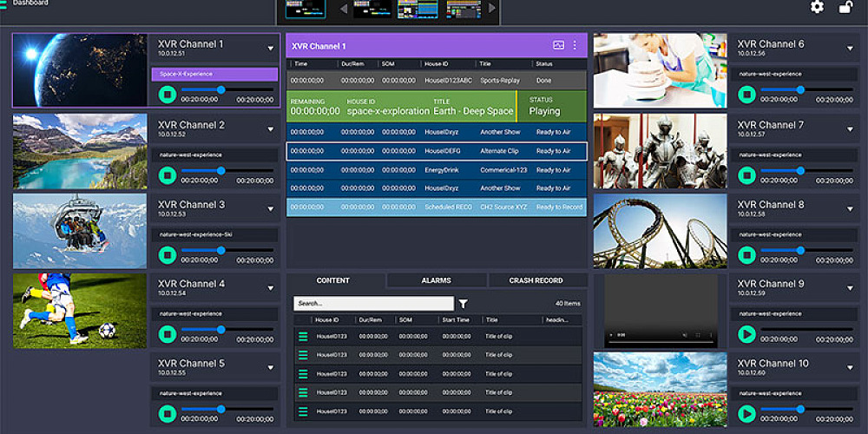Open the XVR Channel 5 dropdown
This screenshot has width=868, height=434.
pos(270,368)
